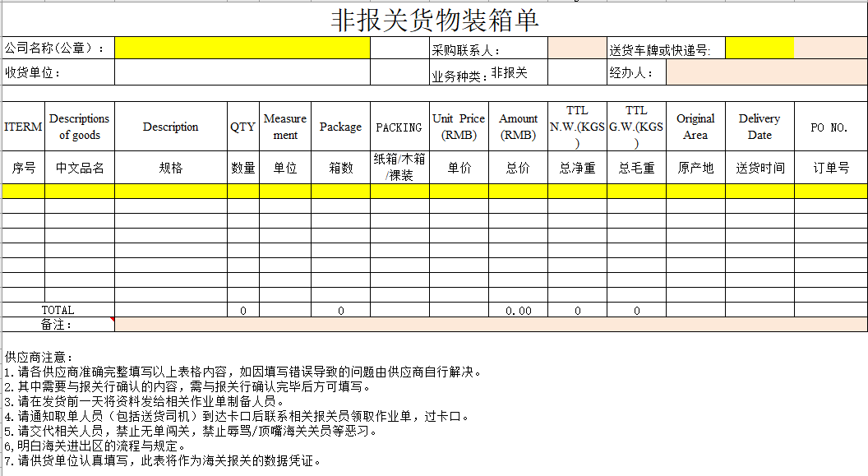
Task: Click the 纸箱/木箱/裸装 packing type cell
Action: tap(399, 168)
